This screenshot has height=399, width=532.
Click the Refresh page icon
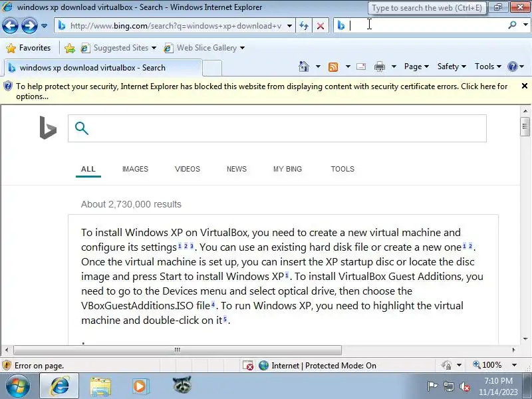tap(304, 26)
